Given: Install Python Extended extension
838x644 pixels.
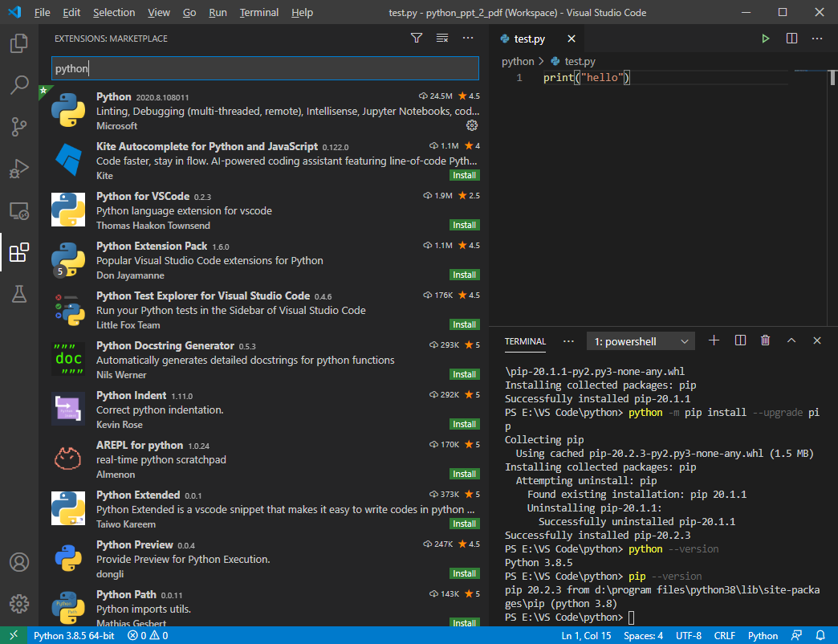Looking at the screenshot, I should coord(465,524).
